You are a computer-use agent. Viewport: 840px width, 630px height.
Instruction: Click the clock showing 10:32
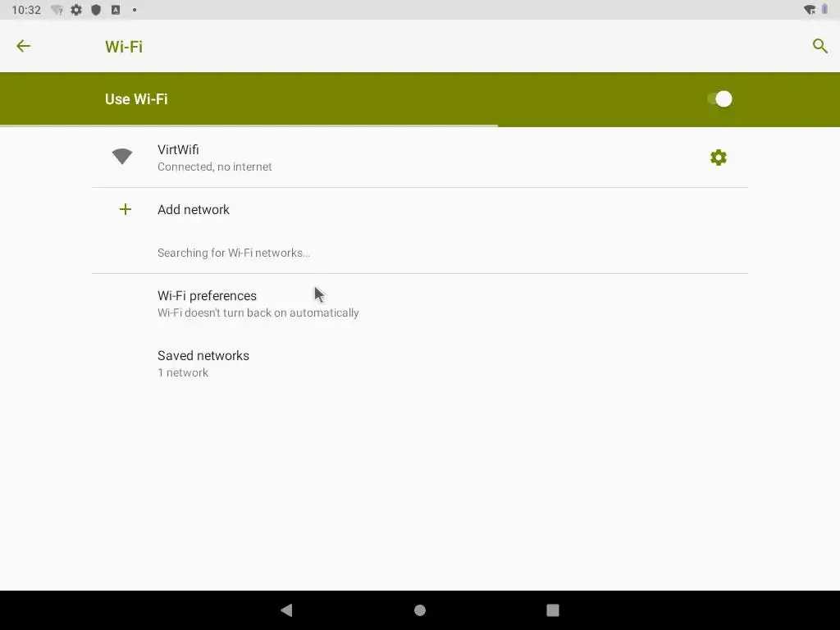[26, 10]
